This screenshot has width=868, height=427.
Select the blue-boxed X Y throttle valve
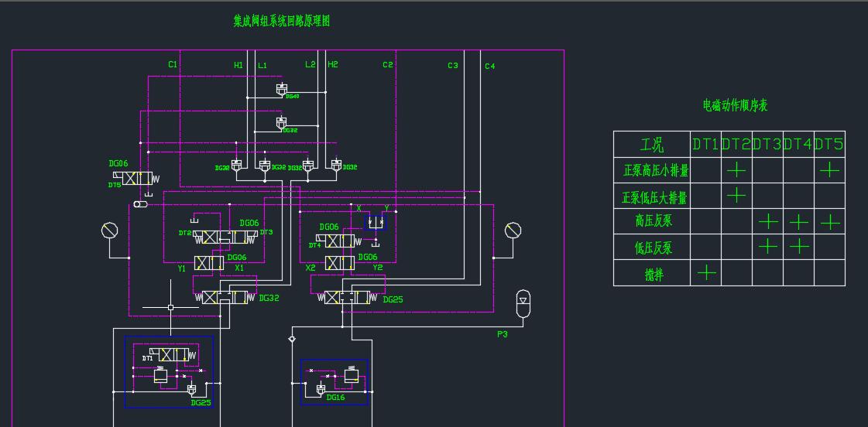[x=376, y=222]
